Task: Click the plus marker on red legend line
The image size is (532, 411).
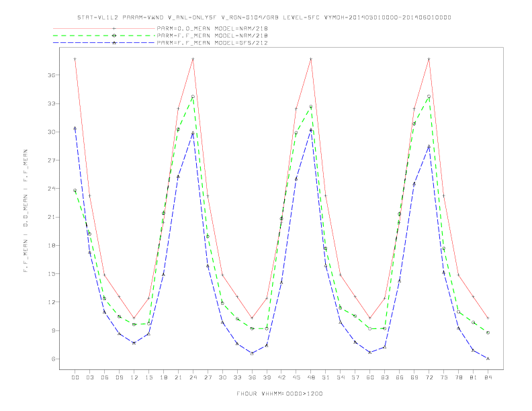Action: pyautogui.click(x=114, y=28)
